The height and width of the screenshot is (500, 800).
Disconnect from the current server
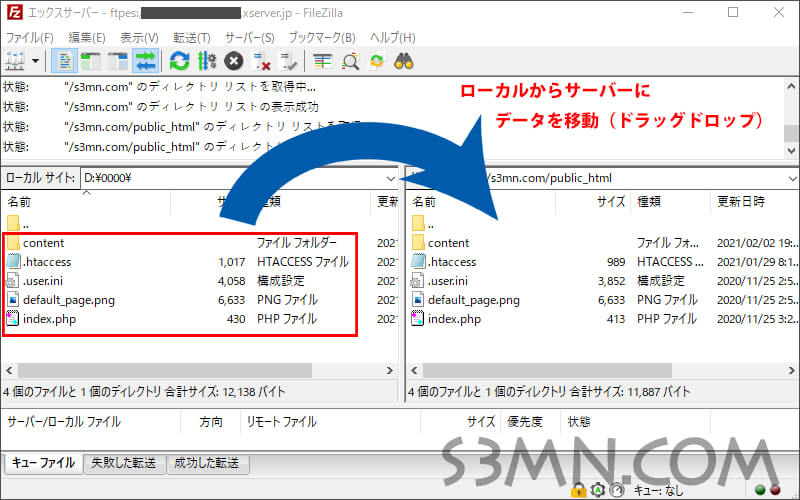(x=261, y=61)
